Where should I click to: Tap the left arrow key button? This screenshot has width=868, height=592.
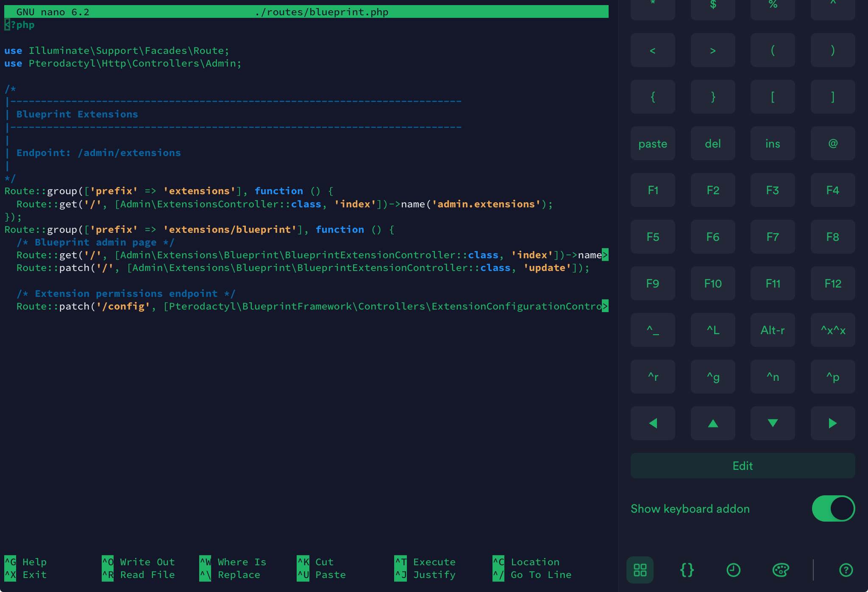click(x=653, y=423)
